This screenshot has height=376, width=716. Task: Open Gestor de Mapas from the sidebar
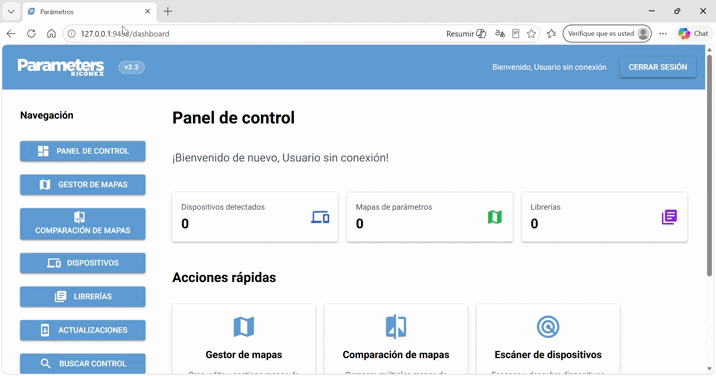click(x=83, y=185)
